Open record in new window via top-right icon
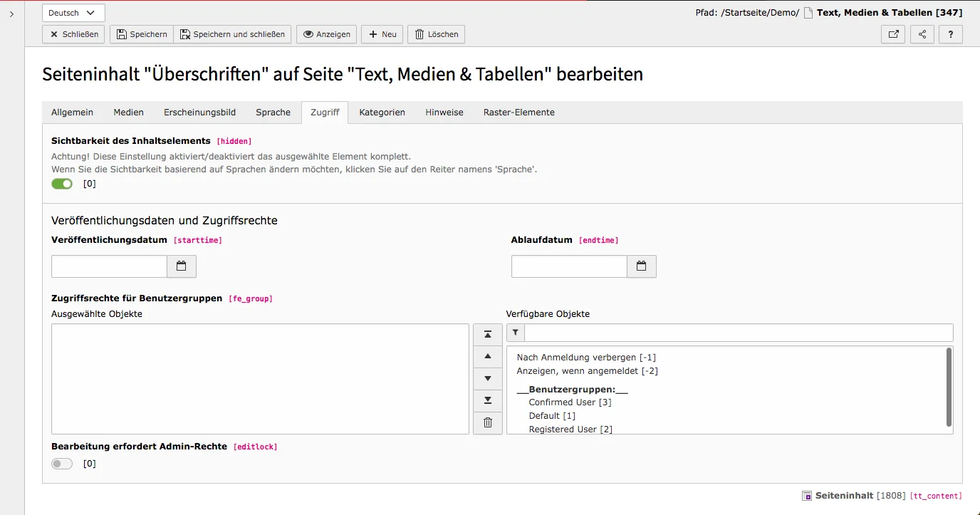 coord(892,33)
